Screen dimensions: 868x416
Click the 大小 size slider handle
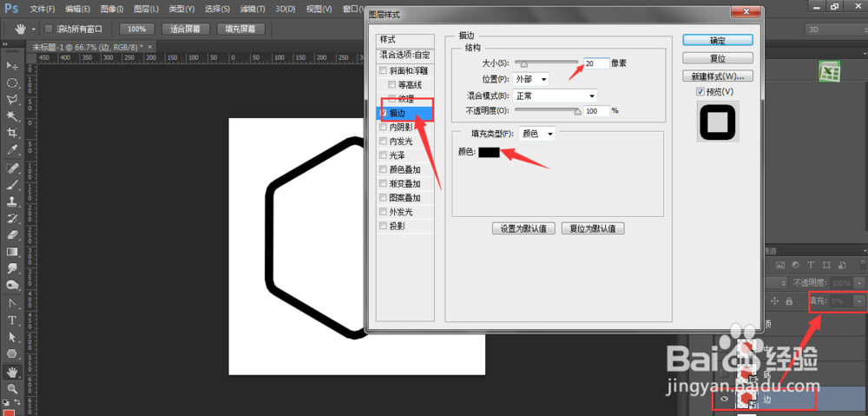pyautogui.click(x=523, y=64)
